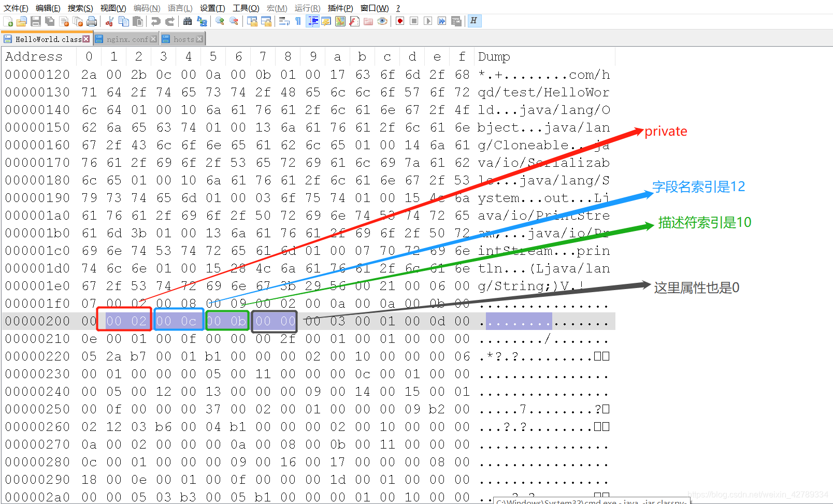833x504 pixels.
Task: Click the Copy toolbar icon
Action: (x=124, y=21)
